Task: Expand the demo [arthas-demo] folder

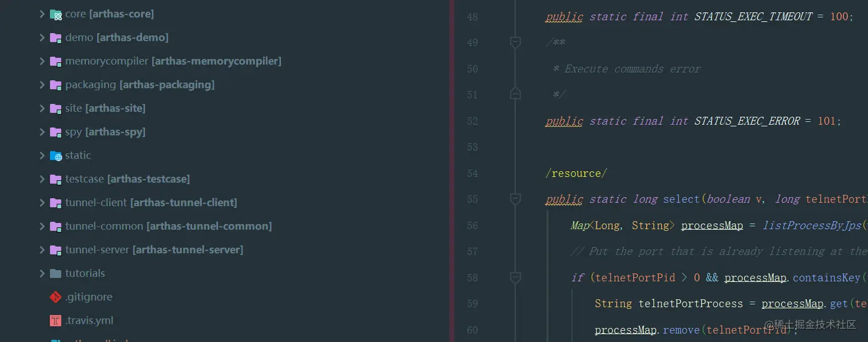Action: pos(42,37)
